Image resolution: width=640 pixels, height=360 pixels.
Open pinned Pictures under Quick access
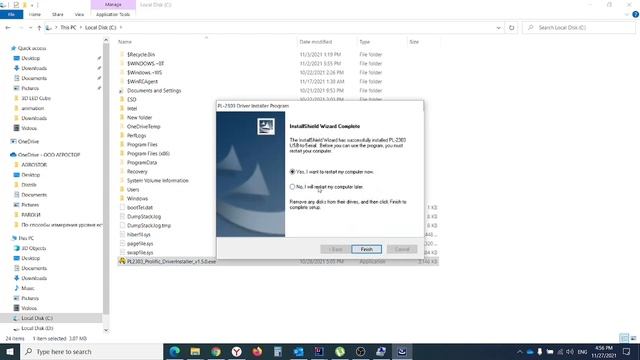click(30, 88)
